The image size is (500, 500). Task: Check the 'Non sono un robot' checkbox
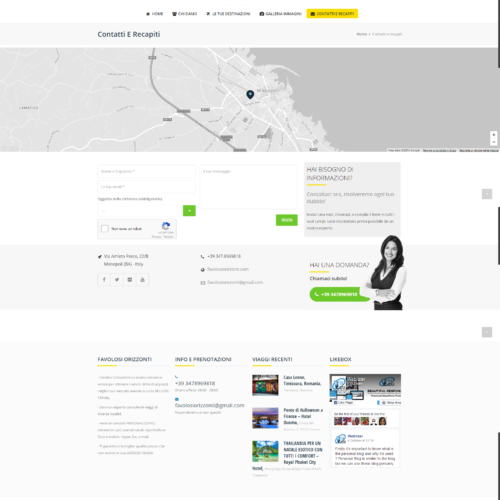105,229
